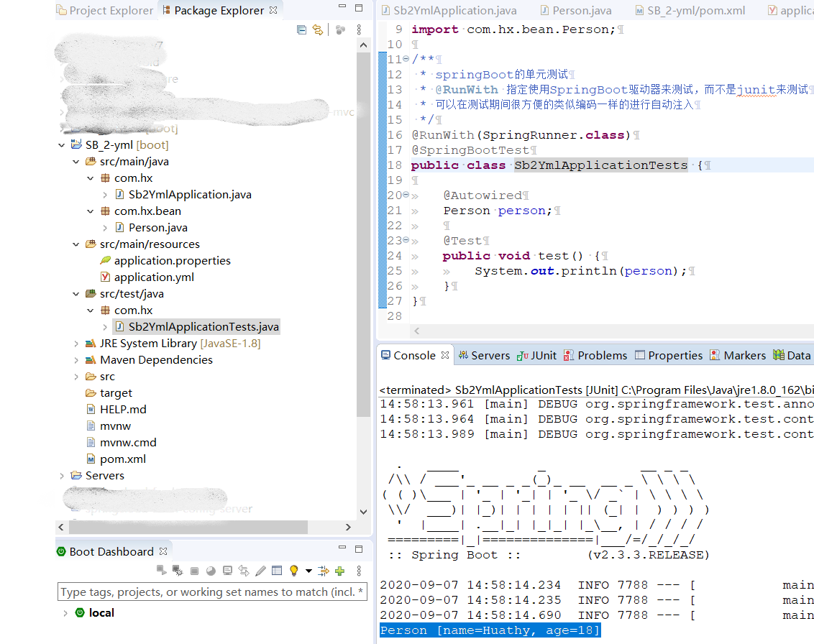Open Person.java editor tab
The image size is (814, 644).
click(x=576, y=10)
